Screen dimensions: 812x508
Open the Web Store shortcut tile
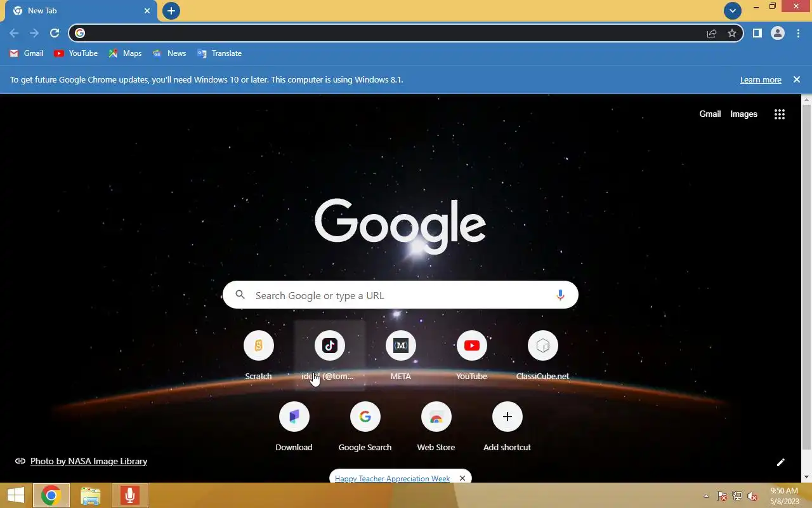click(436, 427)
